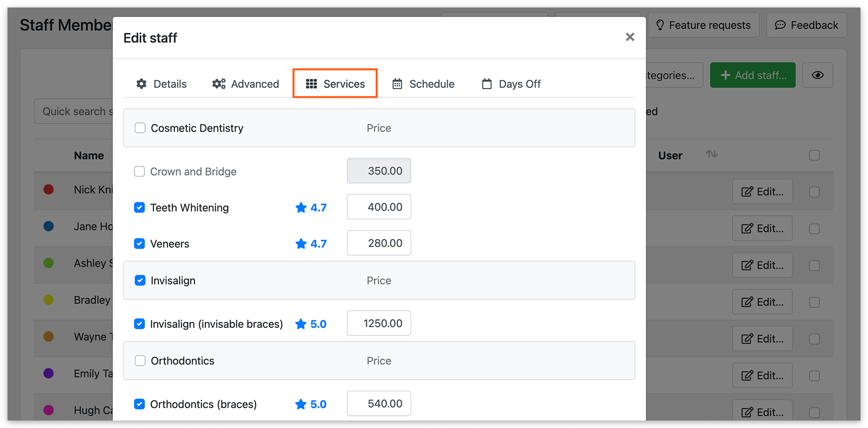868x428 pixels.
Task: Click the Invisalign 5.0 star rating
Action: tap(311, 324)
